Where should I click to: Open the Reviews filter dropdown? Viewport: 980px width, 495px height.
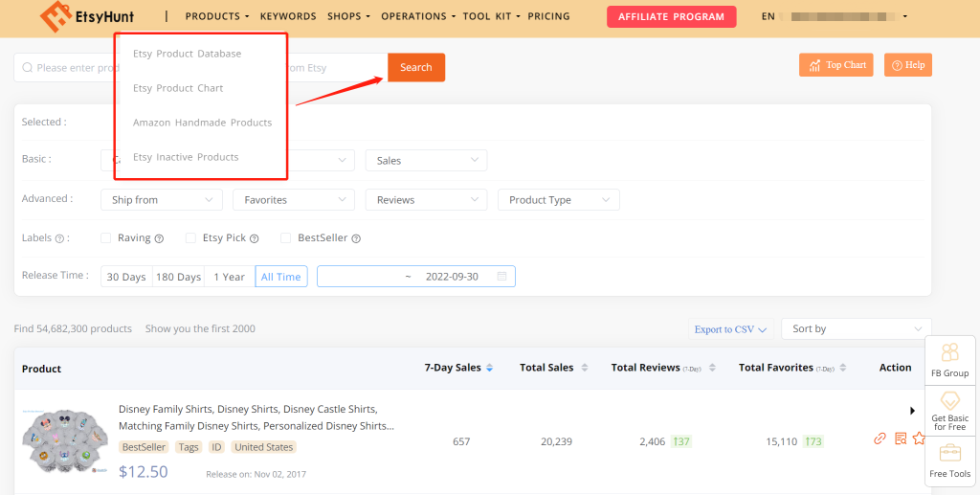click(426, 200)
